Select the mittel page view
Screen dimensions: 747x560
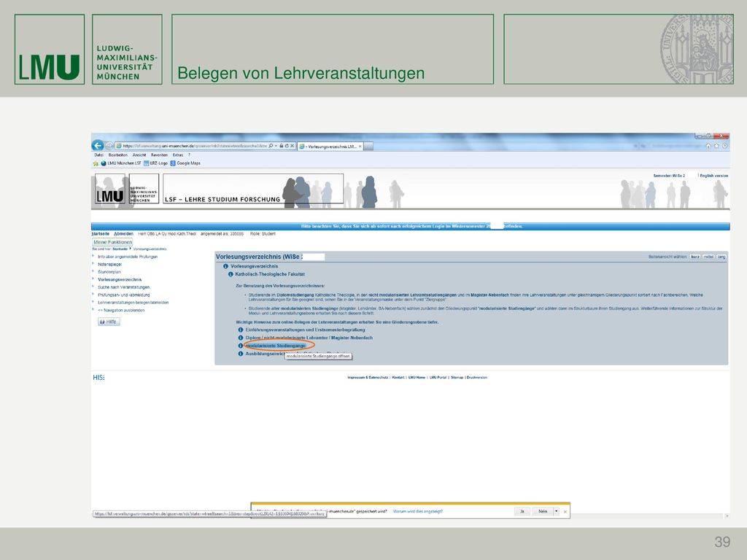(x=708, y=257)
